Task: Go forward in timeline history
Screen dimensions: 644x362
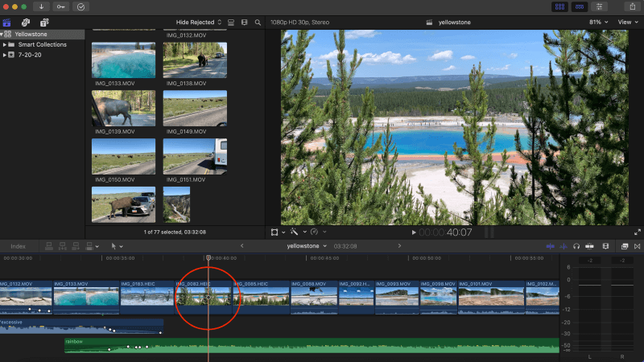Action: (399, 246)
